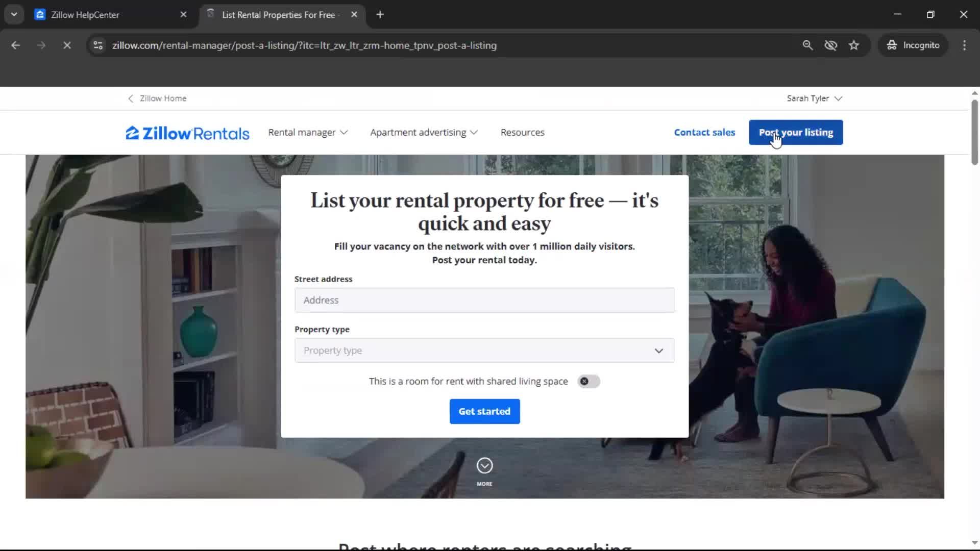Stop loading the page
The image size is (980, 551).
[67, 45]
